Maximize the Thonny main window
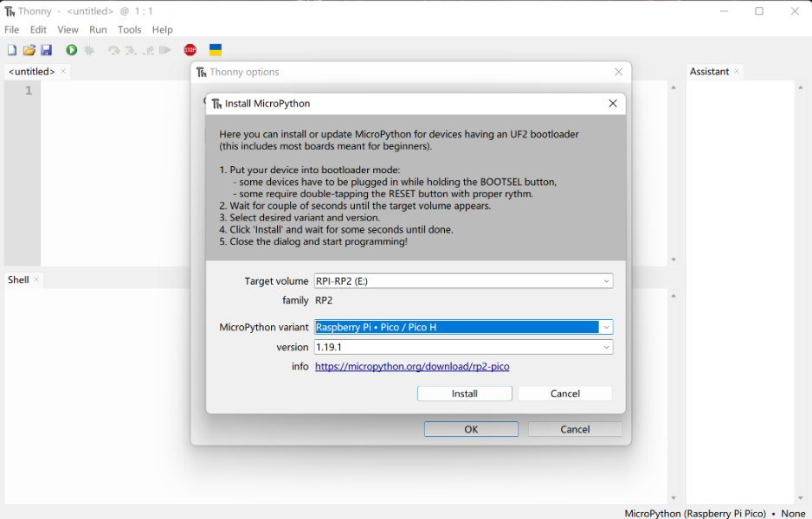The image size is (812, 519). (x=758, y=11)
